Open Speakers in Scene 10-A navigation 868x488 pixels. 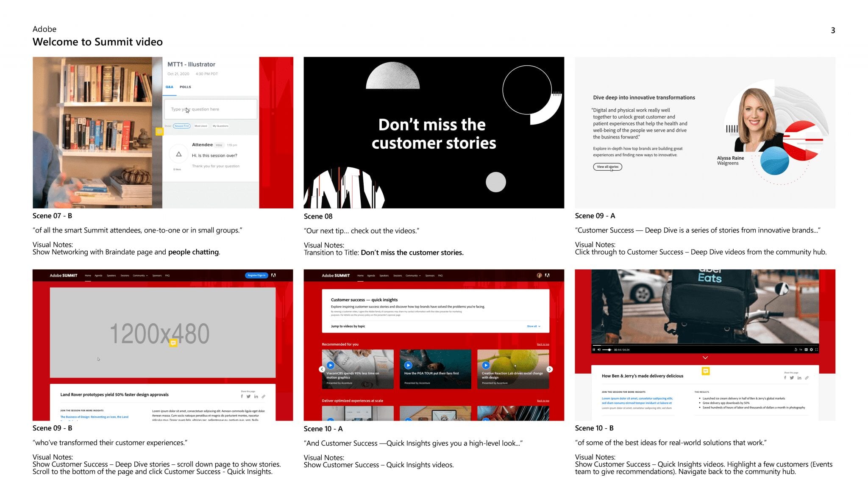(x=384, y=275)
